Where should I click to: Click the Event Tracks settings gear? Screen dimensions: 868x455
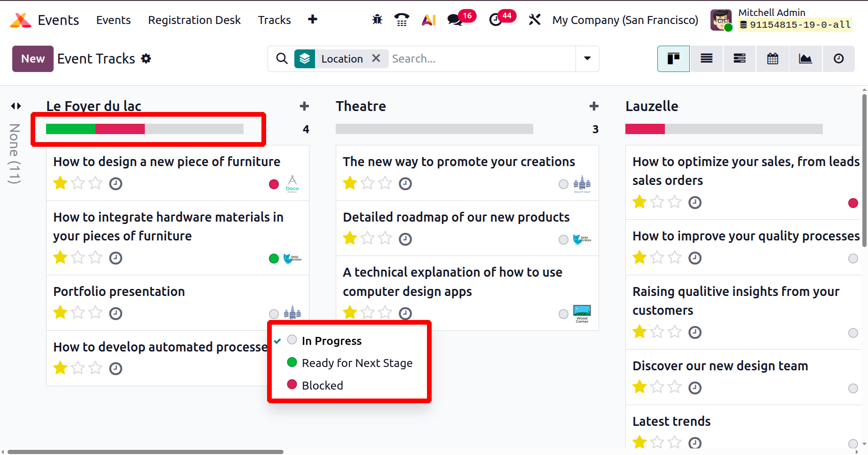pos(146,59)
